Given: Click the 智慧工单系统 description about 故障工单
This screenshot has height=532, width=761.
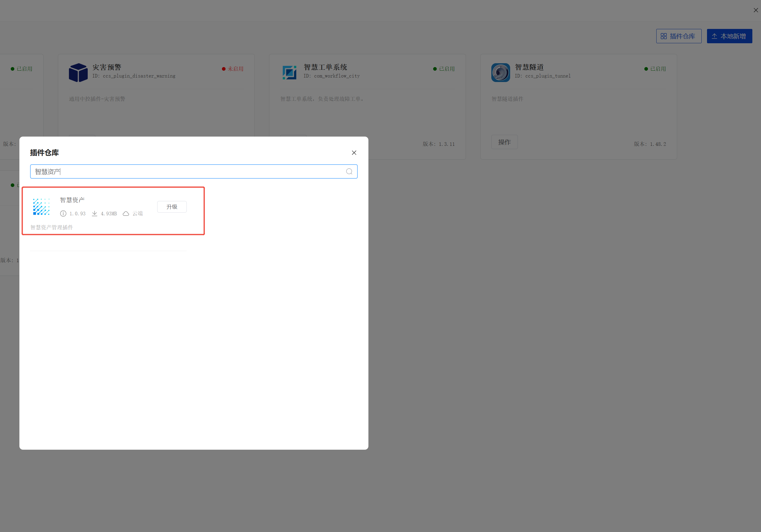Looking at the screenshot, I should [x=323, y=99].
